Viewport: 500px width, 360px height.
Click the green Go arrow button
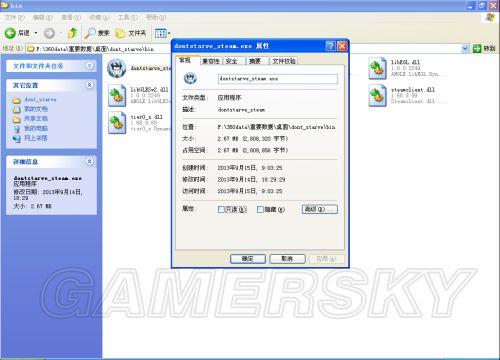[x=477, y=49]
